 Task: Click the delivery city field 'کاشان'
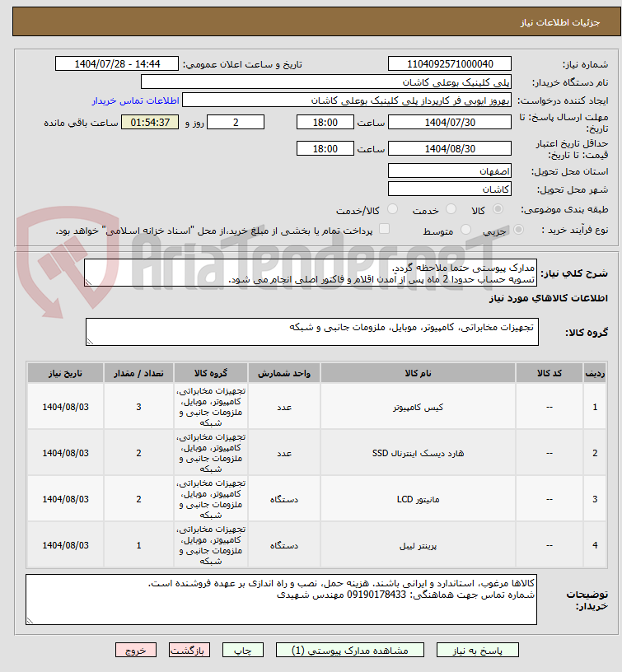tap(450, 189)
